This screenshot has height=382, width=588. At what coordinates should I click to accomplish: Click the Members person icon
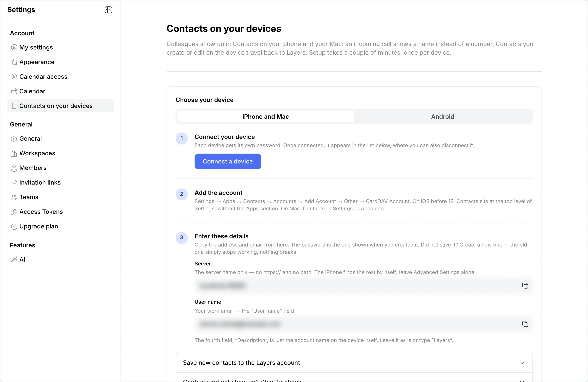14,168
